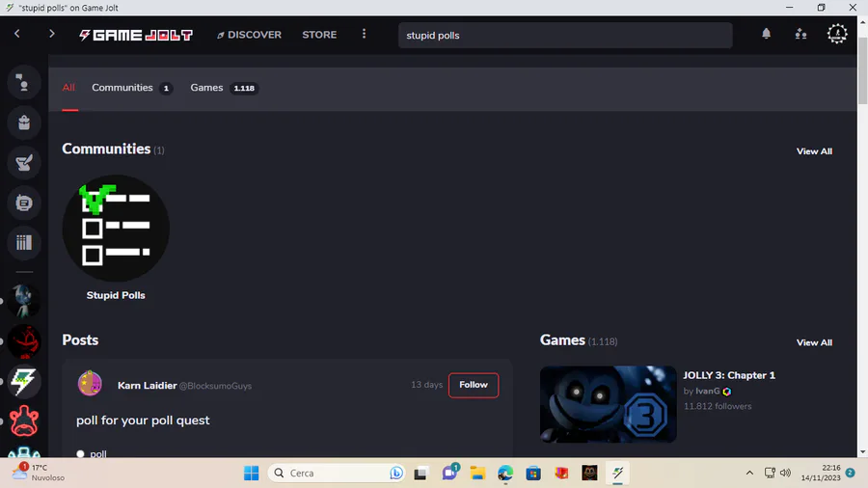Open the Game Jolt taskbar icon

[x=618, y=474]
